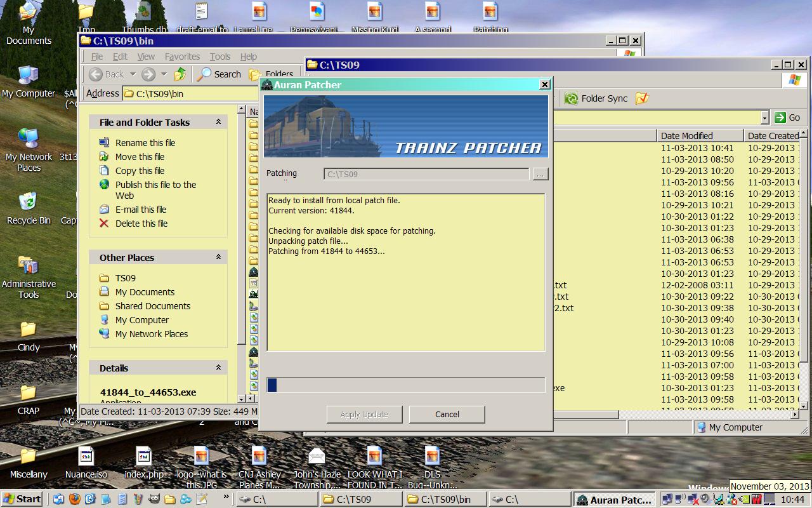Click the Folder Sync toolbar button

pos(596,98)
